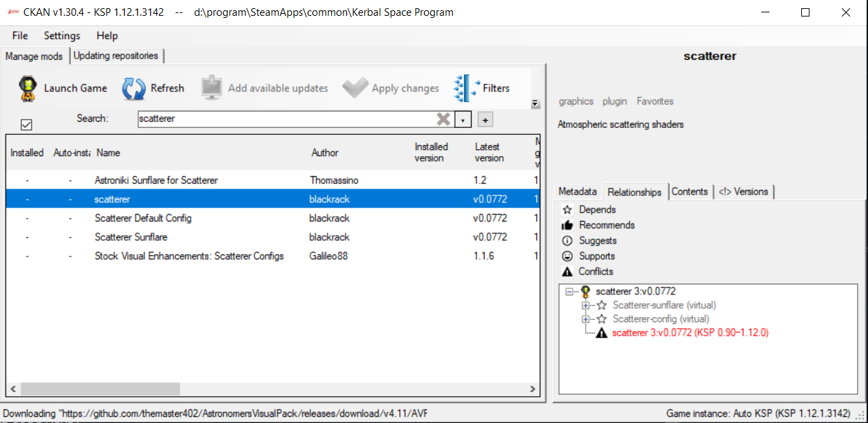This screenshot has width=868, height=423.
Task: Expand the Scatterer-sunflare (virtual) tree node
Action: pos(585,305)
